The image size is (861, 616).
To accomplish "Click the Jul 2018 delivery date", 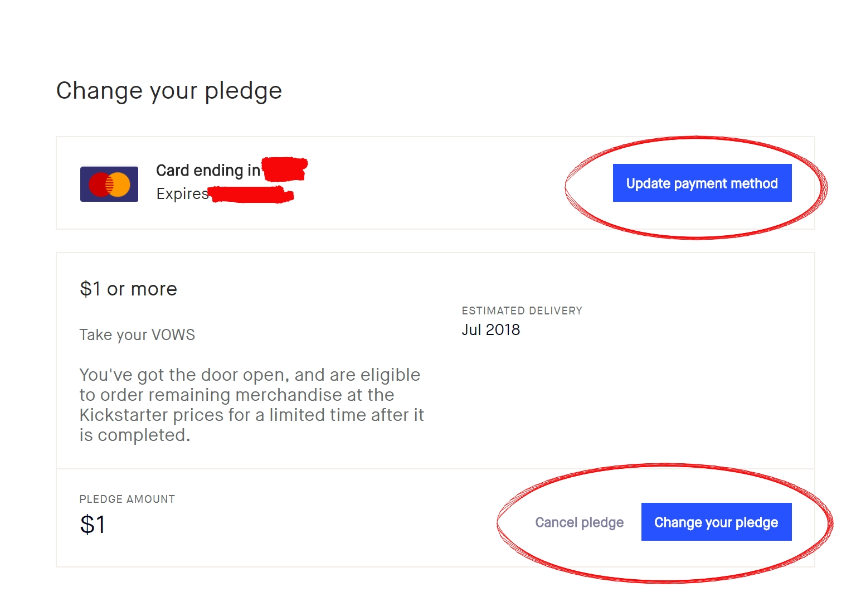I will (x=490, y=329).
